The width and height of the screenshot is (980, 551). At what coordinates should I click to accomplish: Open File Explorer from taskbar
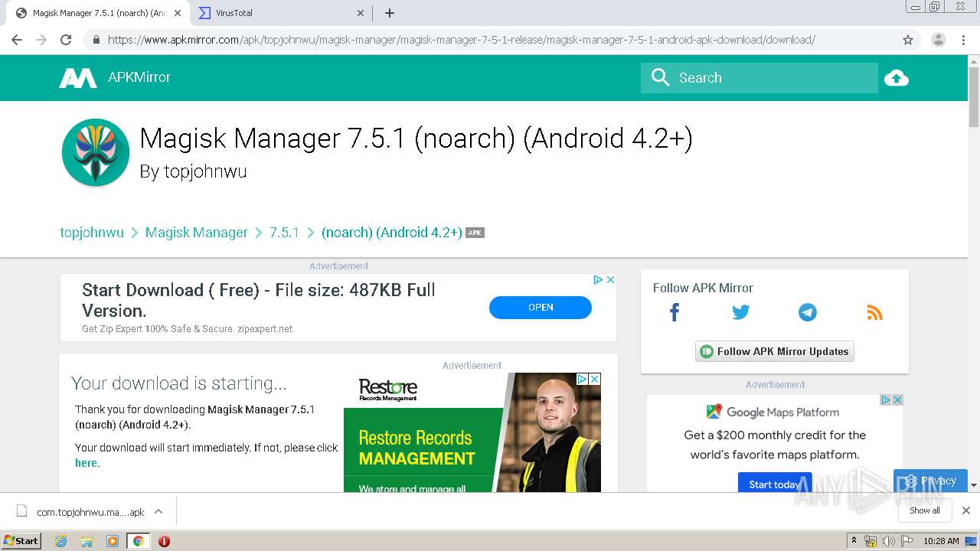click(x=87, y=541)
